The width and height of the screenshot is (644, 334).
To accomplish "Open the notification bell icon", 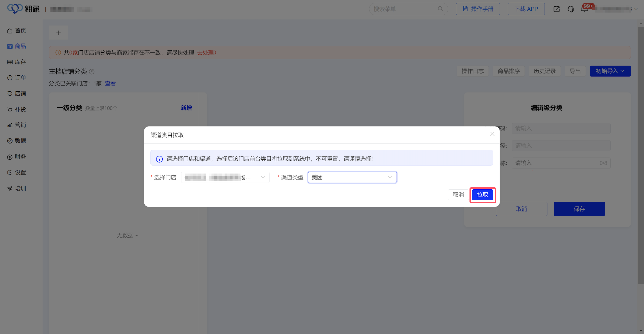I will click(x=584, y=9).
